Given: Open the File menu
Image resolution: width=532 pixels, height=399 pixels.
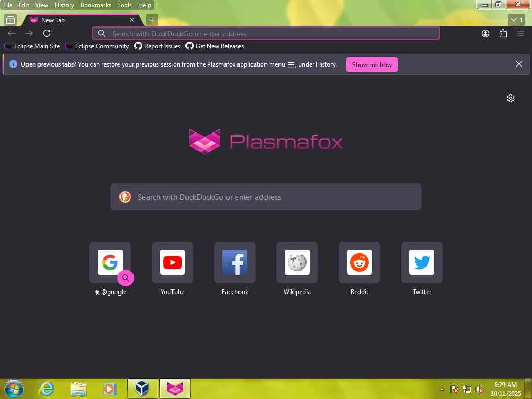Looking at the screenshot, I should coord(7,5).
